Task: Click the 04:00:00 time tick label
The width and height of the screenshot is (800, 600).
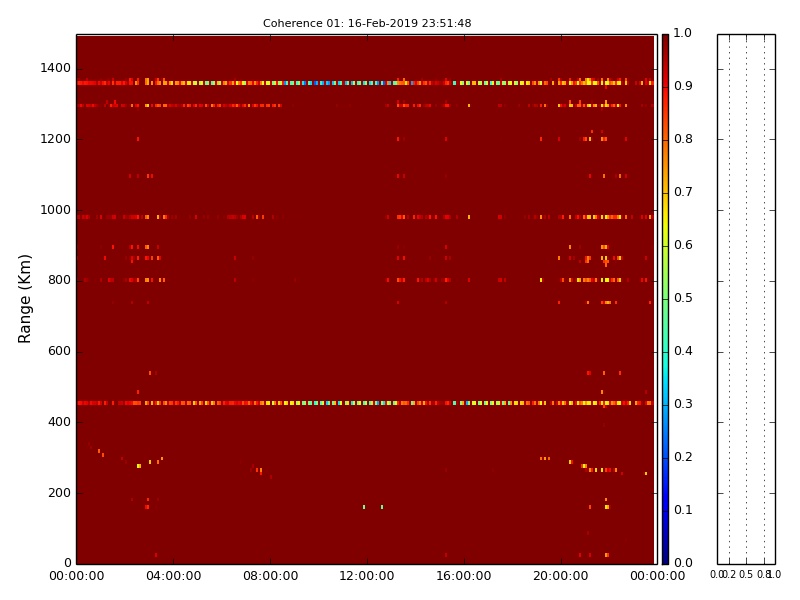Action: (173, 577)
